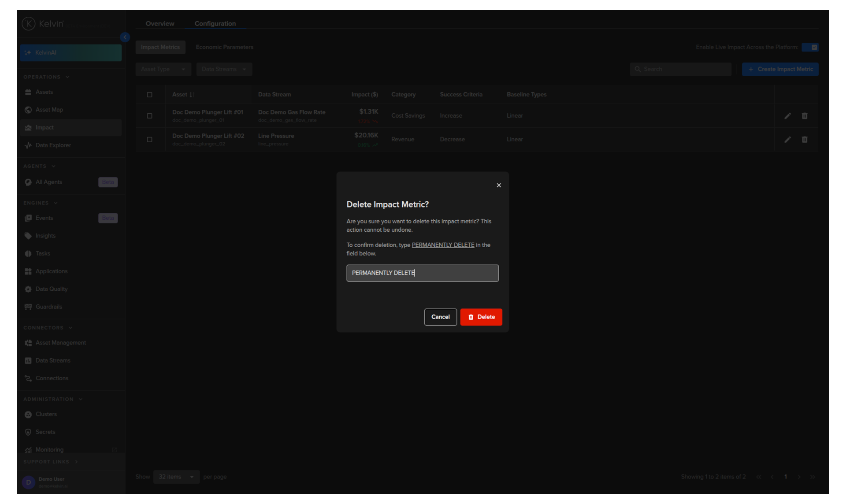Open Monitoring in the sidebar
Viewport: 846px width, 504px height.
[70, 449]
